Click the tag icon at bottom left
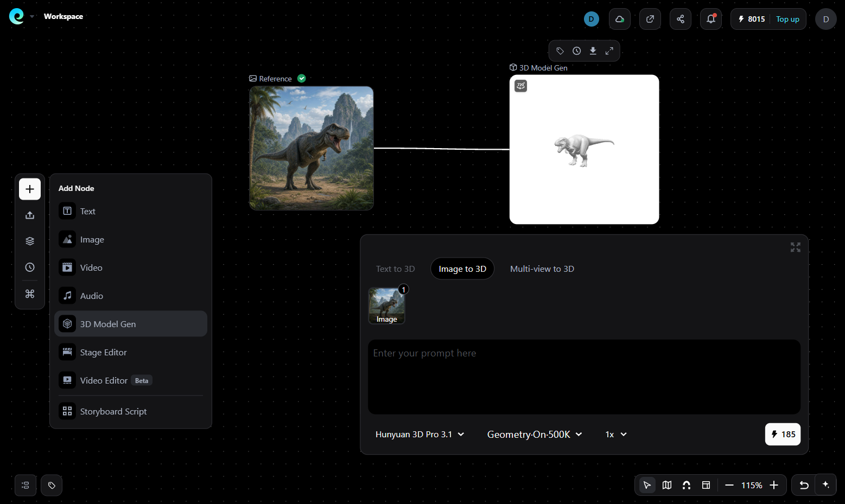This screenshot has height=504, width=845. [52, 486]
